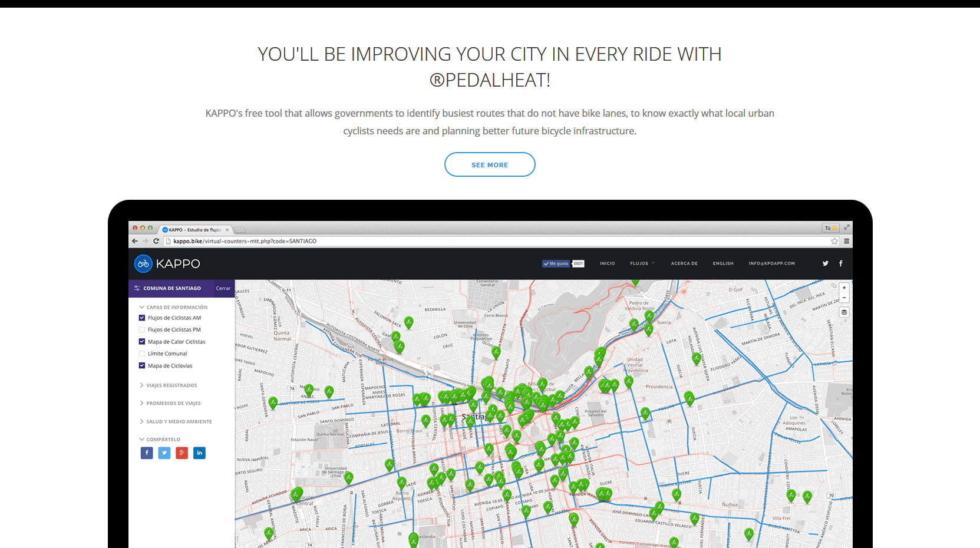Viewport: 980px width, 548px height.
Task: Select the KAPPO Estudio de flujos tab
Action: pyautogui.click(x=194, y=230)
